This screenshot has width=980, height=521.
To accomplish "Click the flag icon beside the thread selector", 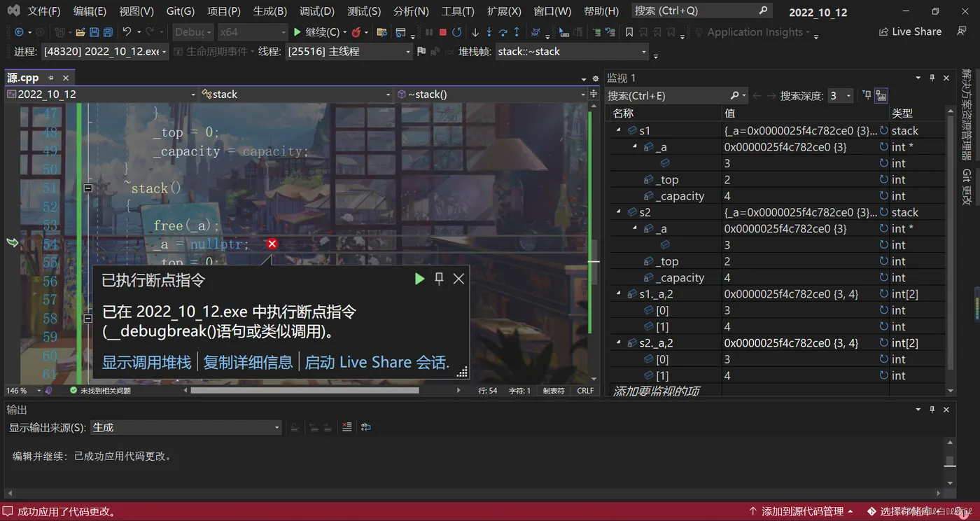I will click(x=421, y=52).
